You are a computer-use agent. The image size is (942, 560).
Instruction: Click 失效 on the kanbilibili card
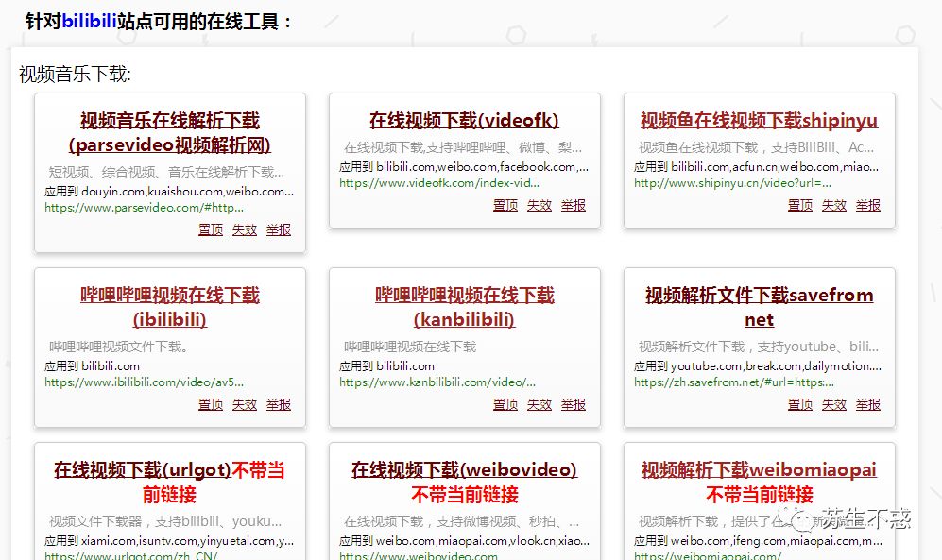(540, 404)
